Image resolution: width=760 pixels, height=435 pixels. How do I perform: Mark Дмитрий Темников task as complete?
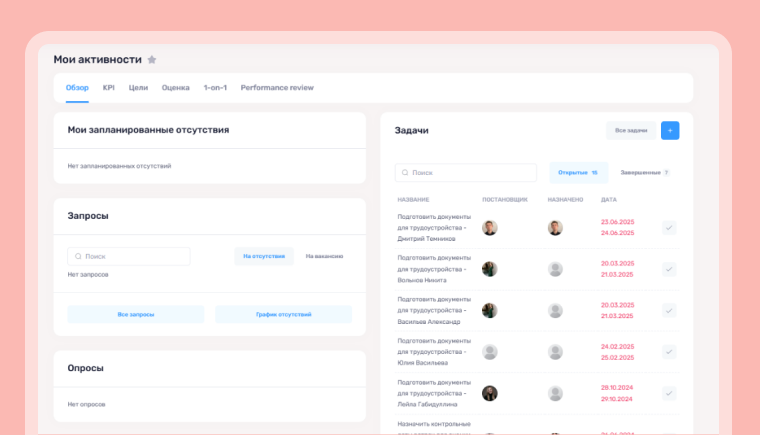click(x=669, y=228)
